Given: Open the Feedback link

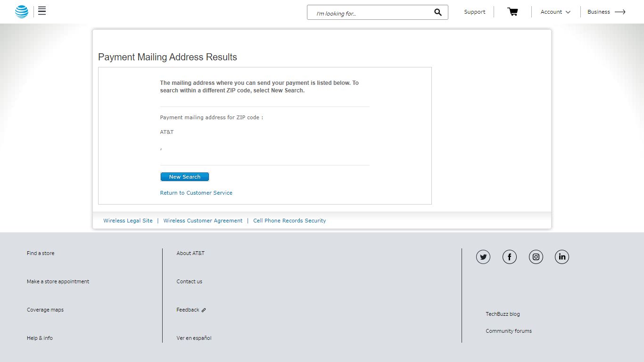Looking at the screenshot, I should coord(191,310).
